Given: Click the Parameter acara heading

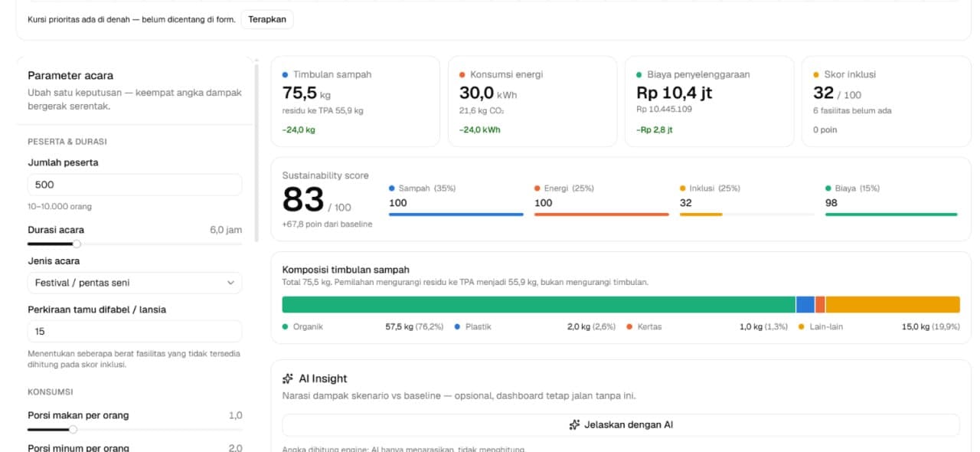Looking at the screenshot, I should (x=70, y=75).
